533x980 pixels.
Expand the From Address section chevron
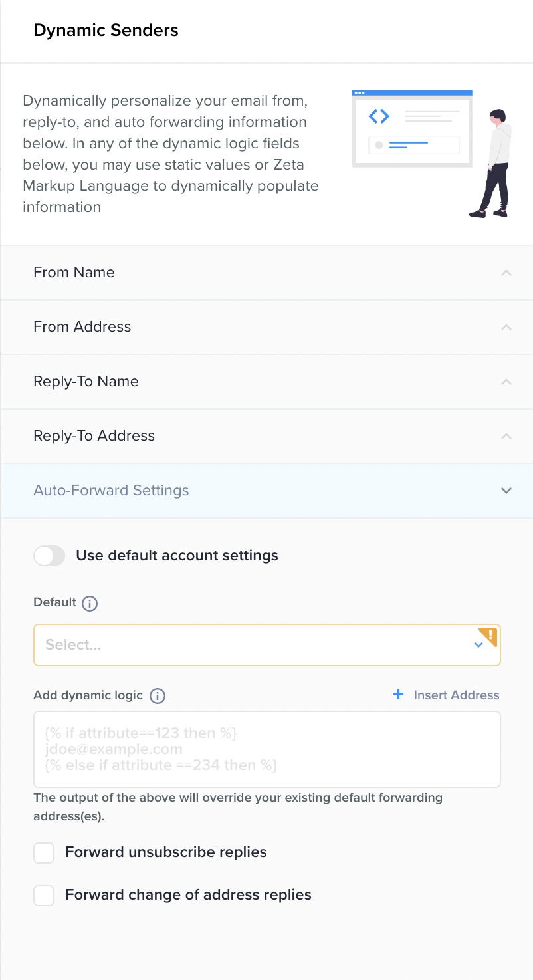(506, 327)
